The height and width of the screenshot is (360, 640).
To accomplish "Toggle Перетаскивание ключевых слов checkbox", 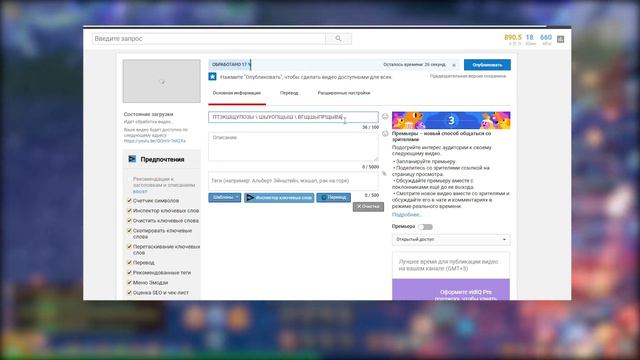I will pyautogui.click(x=129, y=247).
